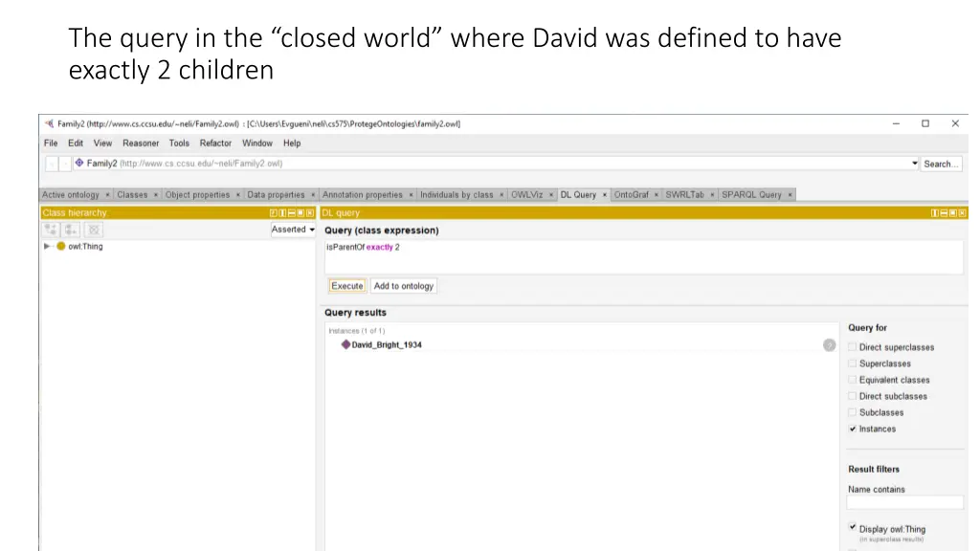Open the Window menu

click(256, 143)
